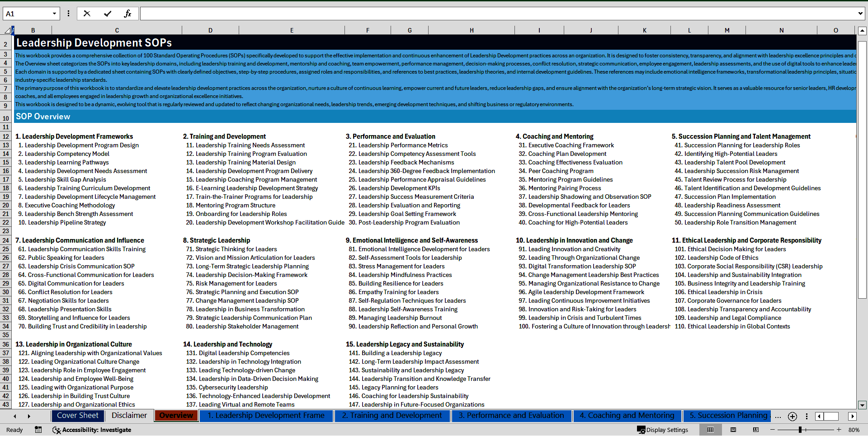
Task: Click the Insert Function fx icon
Action: [127, 14]
